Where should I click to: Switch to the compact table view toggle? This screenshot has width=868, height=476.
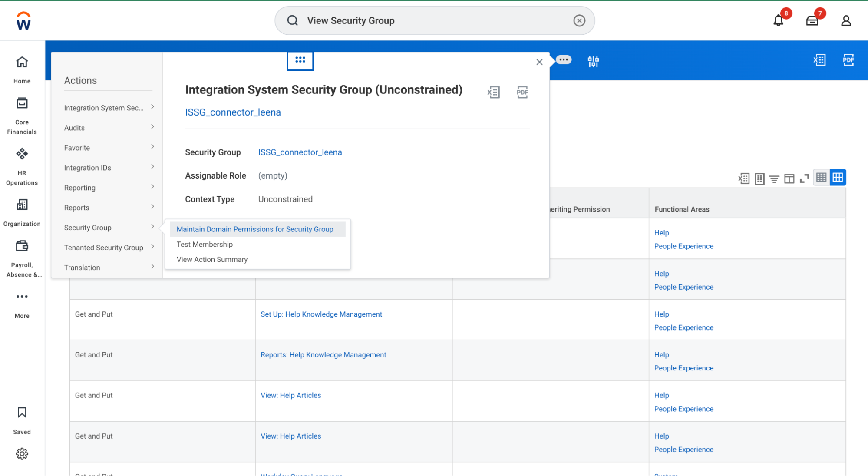pos(821,177)
